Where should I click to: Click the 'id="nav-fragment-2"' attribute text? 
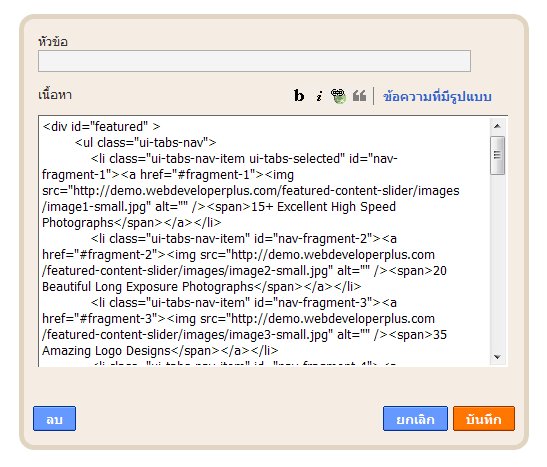click(x=313, y=239)
